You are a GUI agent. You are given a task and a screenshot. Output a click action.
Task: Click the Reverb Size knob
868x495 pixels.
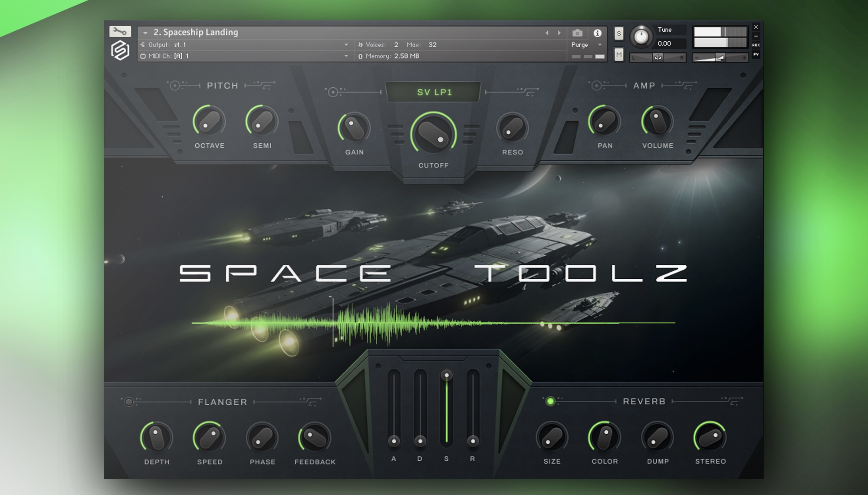[x=552, y=437]
